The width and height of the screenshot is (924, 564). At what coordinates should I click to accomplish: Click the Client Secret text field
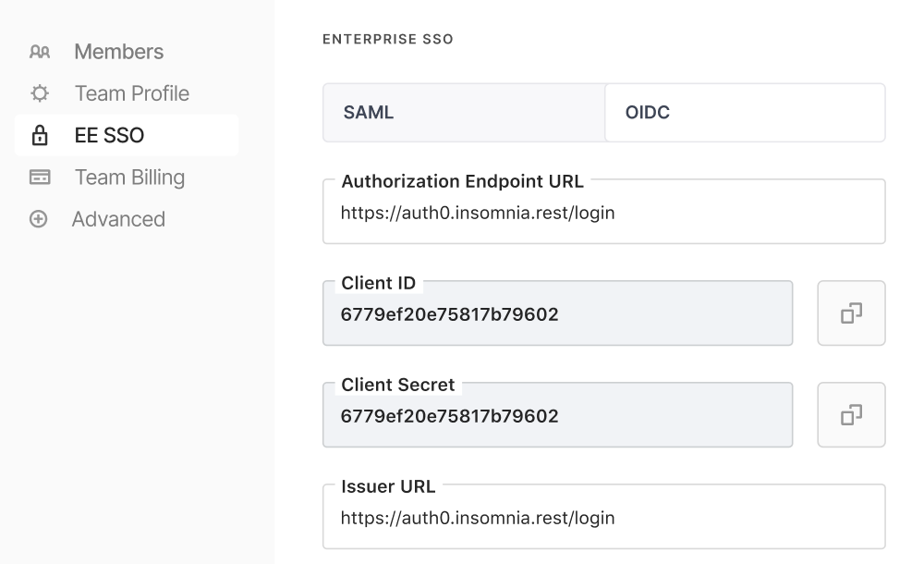tap(557, 417)
